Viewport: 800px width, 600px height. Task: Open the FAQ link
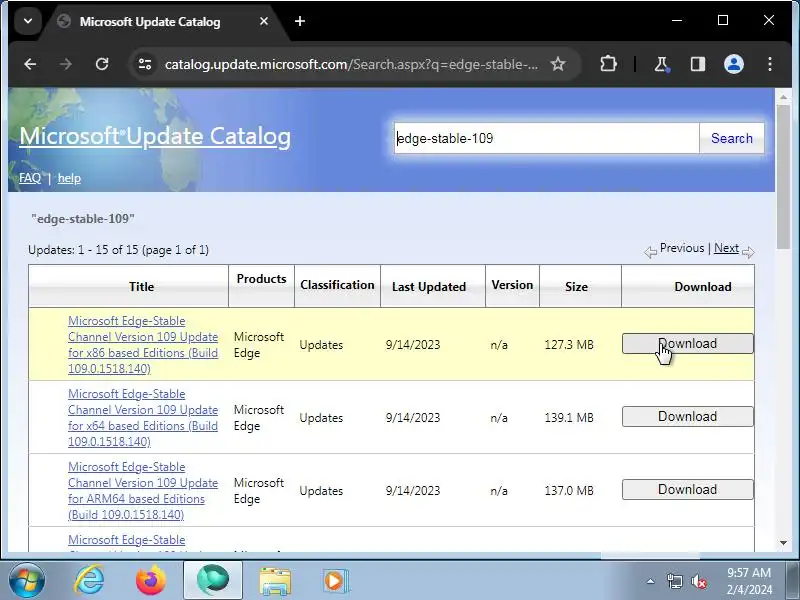pyautogui.click(x=30, y=178)
